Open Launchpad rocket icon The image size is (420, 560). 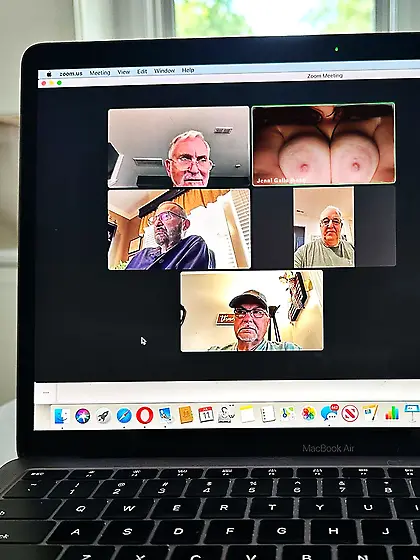103,416
